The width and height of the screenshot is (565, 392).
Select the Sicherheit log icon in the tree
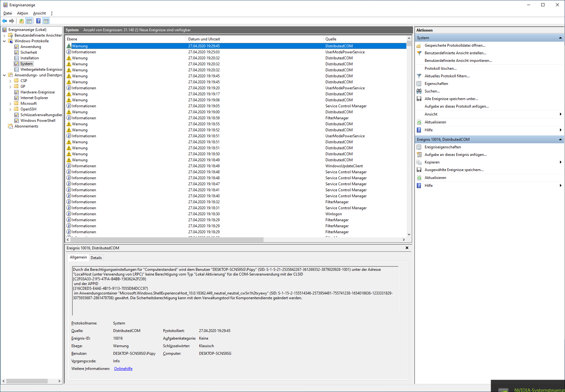click(16, 52)
